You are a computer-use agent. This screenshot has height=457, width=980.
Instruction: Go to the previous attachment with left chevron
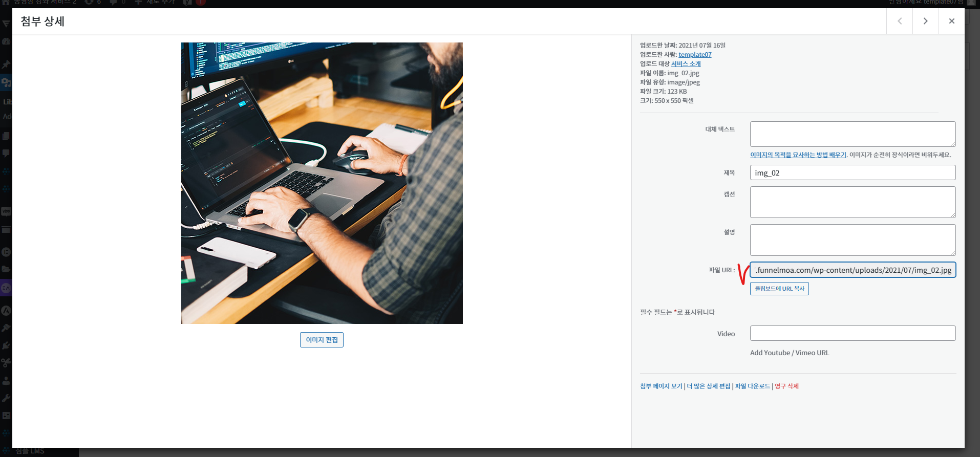pyautogui.click(x=900, y=21)
